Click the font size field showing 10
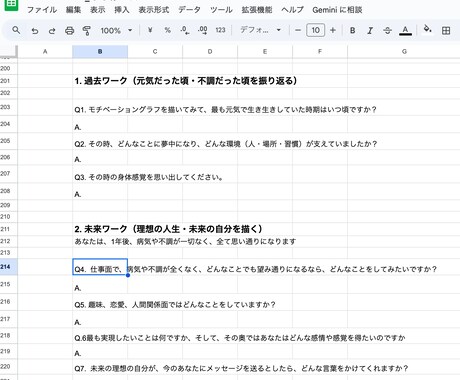Image resolution: width=460 pixels, height=380 pixels. pyautogui.click(x=315, y=30)
